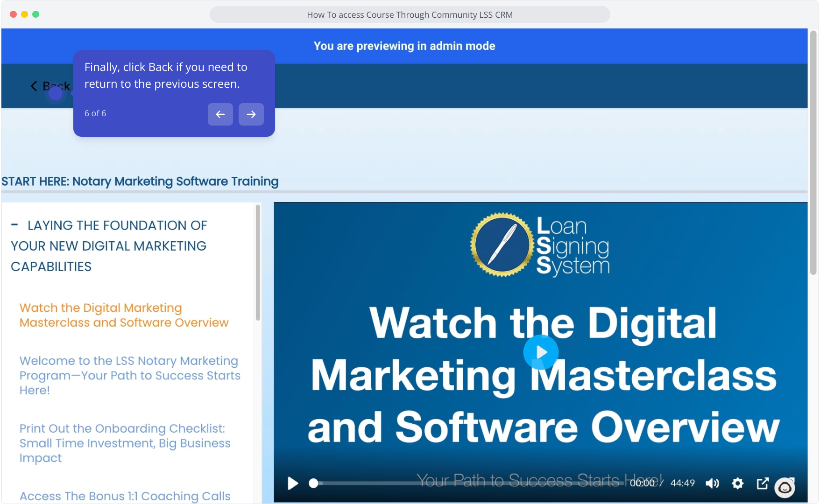Click the Back link with chevron

(x=50, y=86)
